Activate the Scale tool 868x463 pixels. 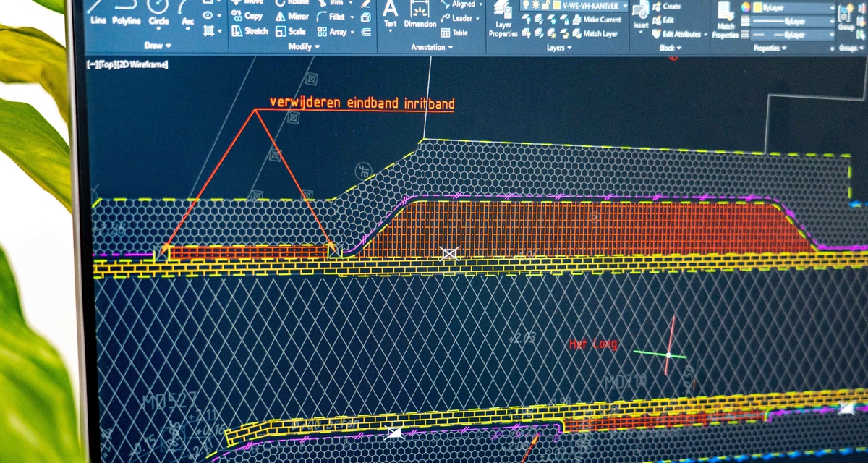tap(291, 31)
